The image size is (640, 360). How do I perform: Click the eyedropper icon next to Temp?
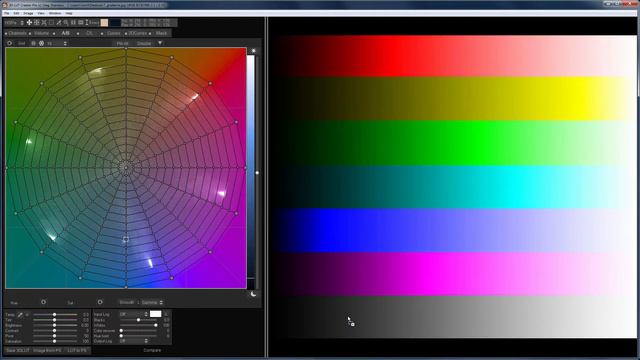tap(20, 315)
